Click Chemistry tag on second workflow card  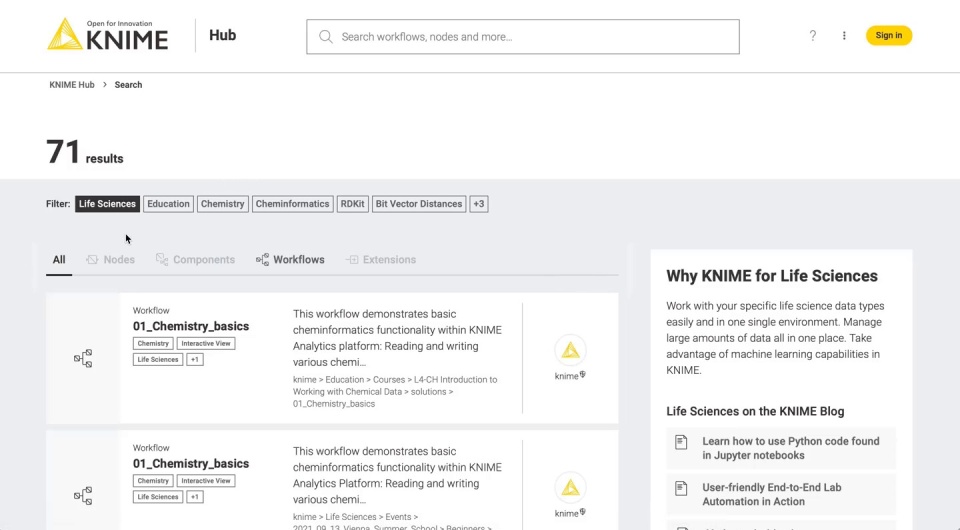coord(153,480)
